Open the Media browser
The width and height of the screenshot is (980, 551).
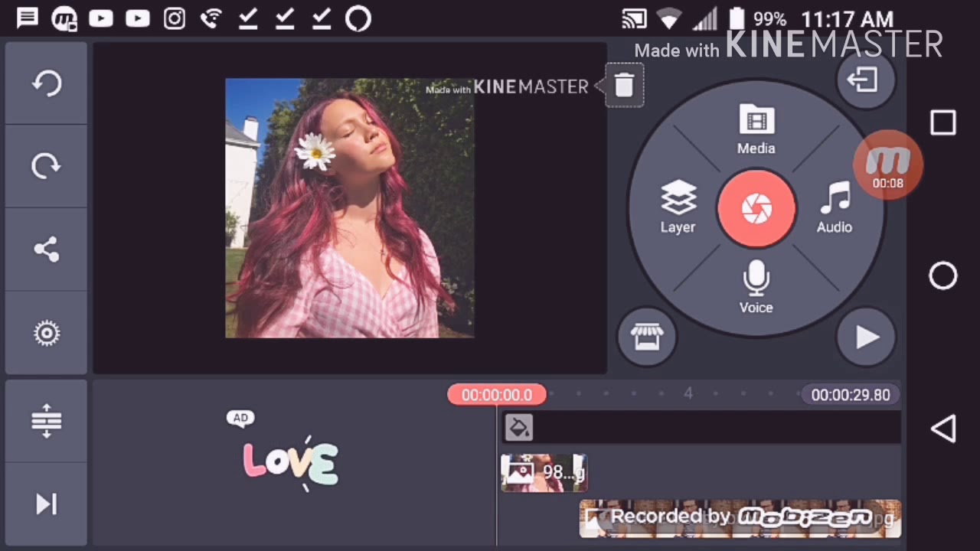(x=756, y=129)
